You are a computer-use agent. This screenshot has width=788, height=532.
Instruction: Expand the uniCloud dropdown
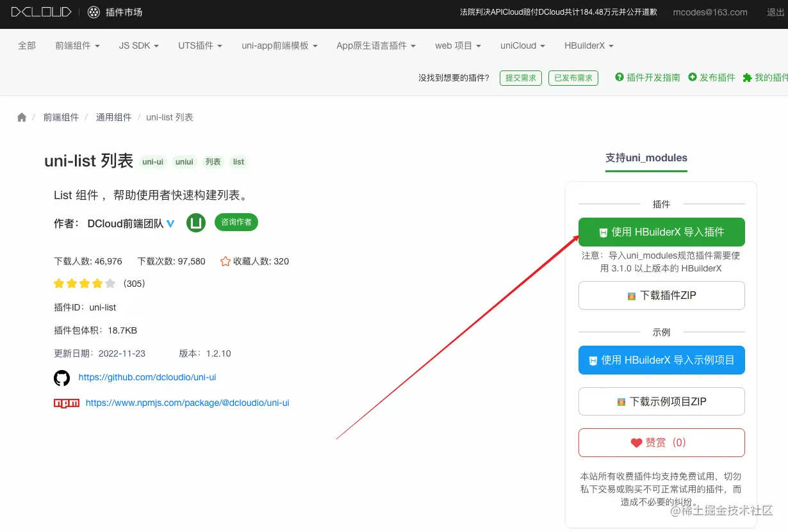pos(523,45)
